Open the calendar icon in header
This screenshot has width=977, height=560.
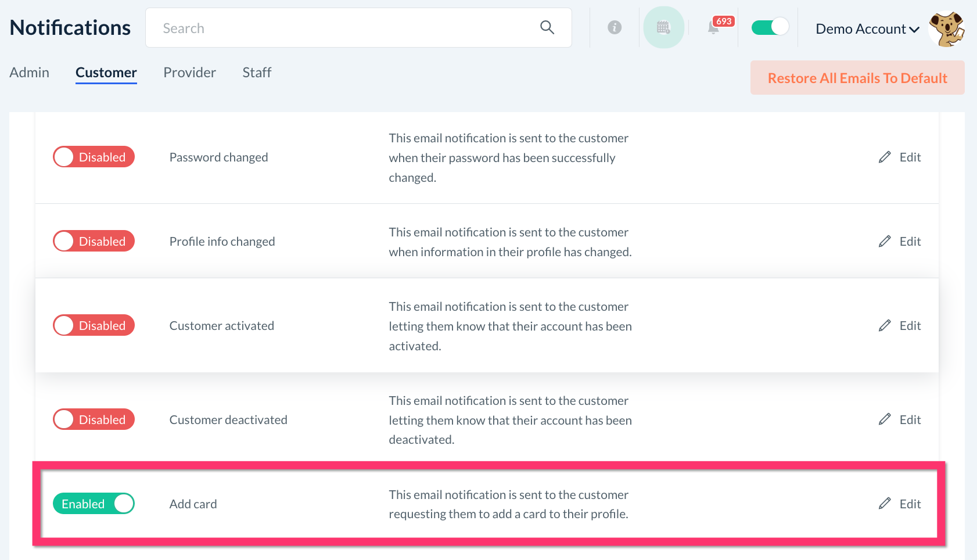click(x=663, y=27)
